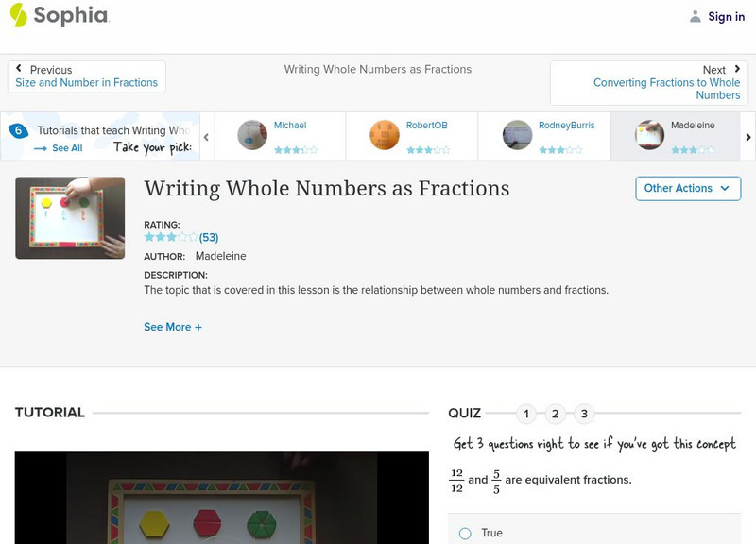Click quiz step circle 3

pyautogui.click(x=586, y=413)
